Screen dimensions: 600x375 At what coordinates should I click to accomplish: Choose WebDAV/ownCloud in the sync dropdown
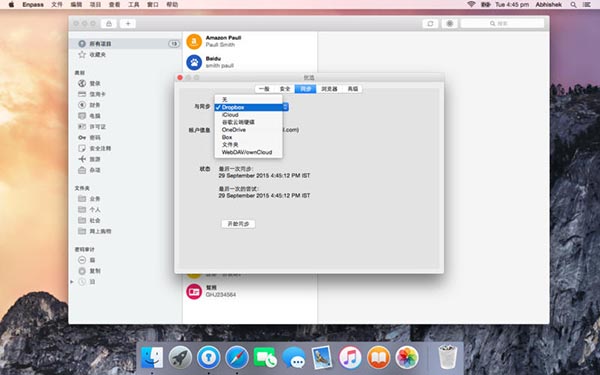click(248, 152)
